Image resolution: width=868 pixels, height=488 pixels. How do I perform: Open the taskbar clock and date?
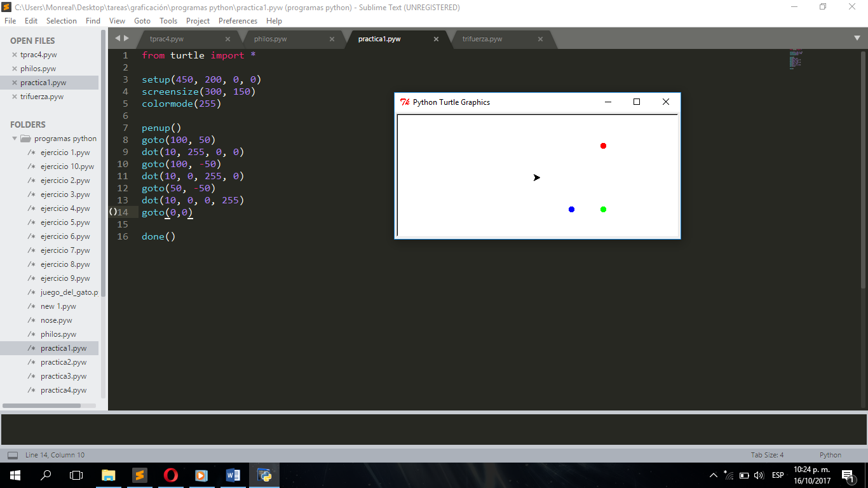click(x=812, y=475)
